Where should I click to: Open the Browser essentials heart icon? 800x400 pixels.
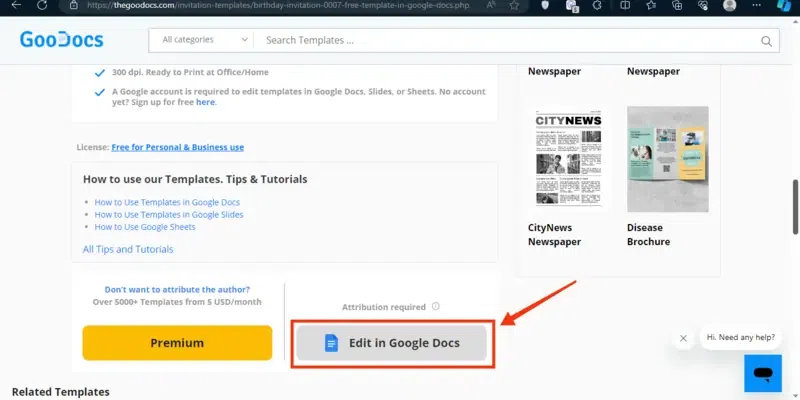(x=703, y=5)
